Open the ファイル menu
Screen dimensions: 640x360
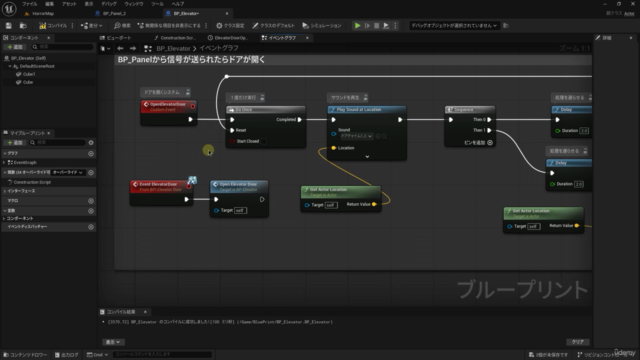[29, 4]
